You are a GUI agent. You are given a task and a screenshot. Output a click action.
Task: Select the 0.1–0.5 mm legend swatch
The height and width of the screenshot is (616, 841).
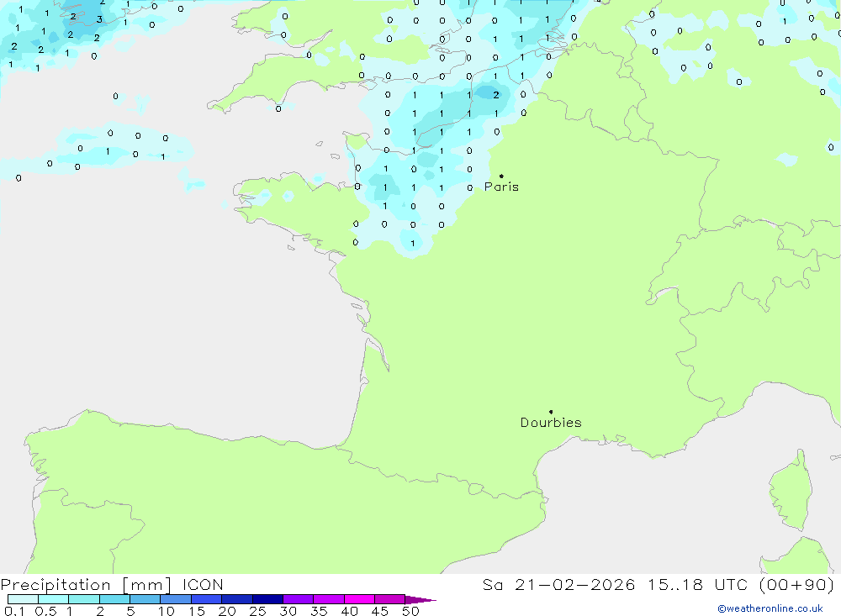(23, 599)
